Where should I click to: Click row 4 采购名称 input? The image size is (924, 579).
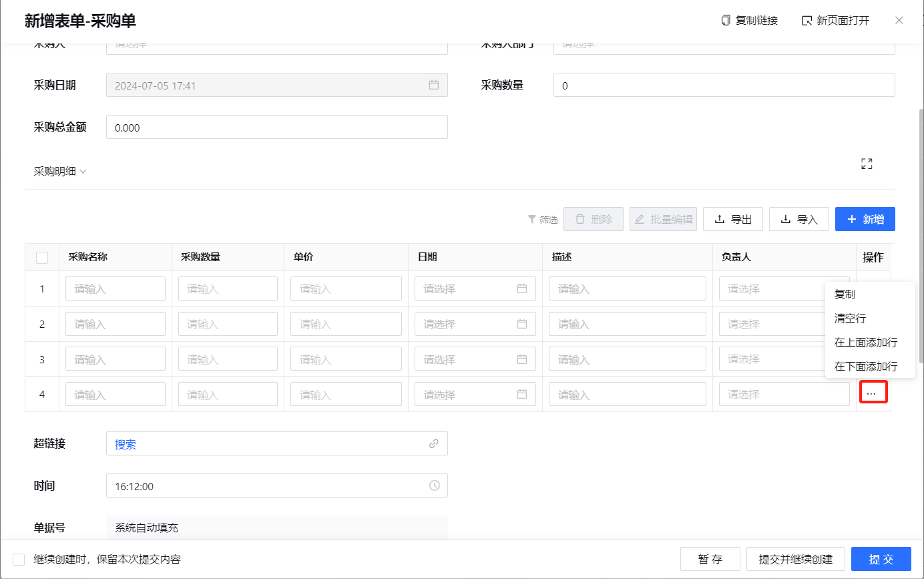115,394
